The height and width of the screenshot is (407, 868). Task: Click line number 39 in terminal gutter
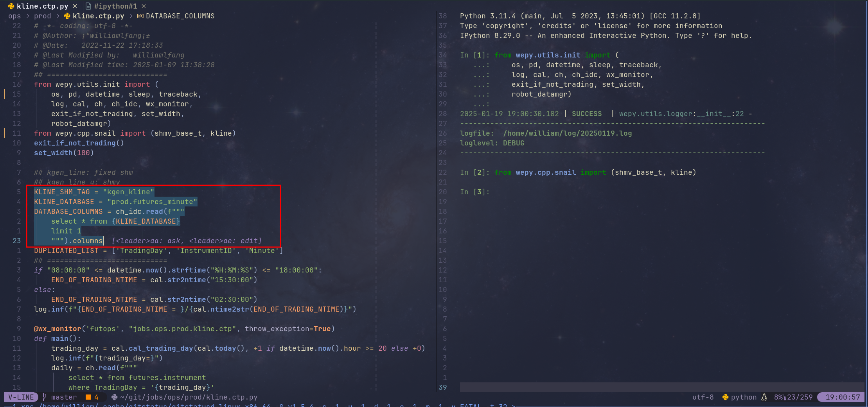click(x=442, y=387)
